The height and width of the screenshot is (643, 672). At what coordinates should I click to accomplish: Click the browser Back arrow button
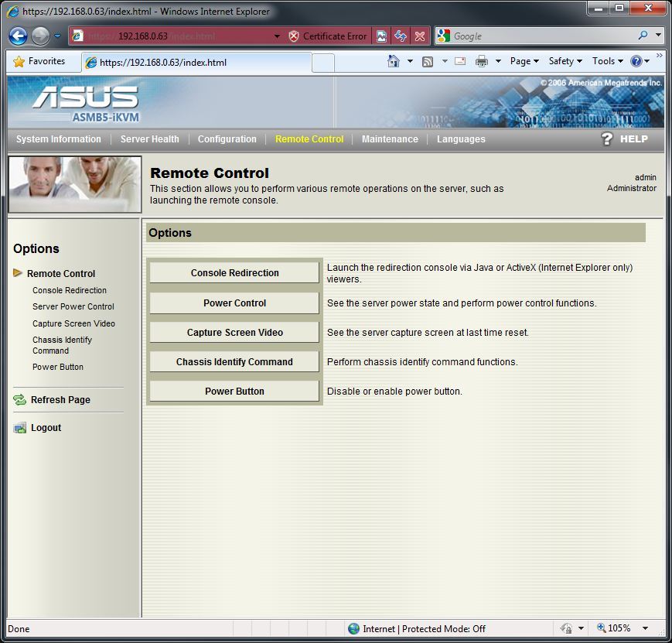18,36
